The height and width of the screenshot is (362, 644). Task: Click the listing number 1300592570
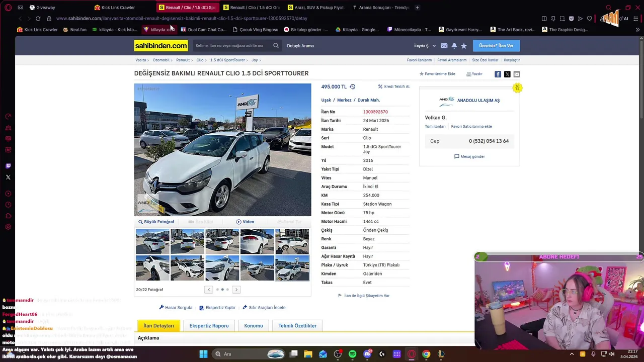click(x=375, y=112)
